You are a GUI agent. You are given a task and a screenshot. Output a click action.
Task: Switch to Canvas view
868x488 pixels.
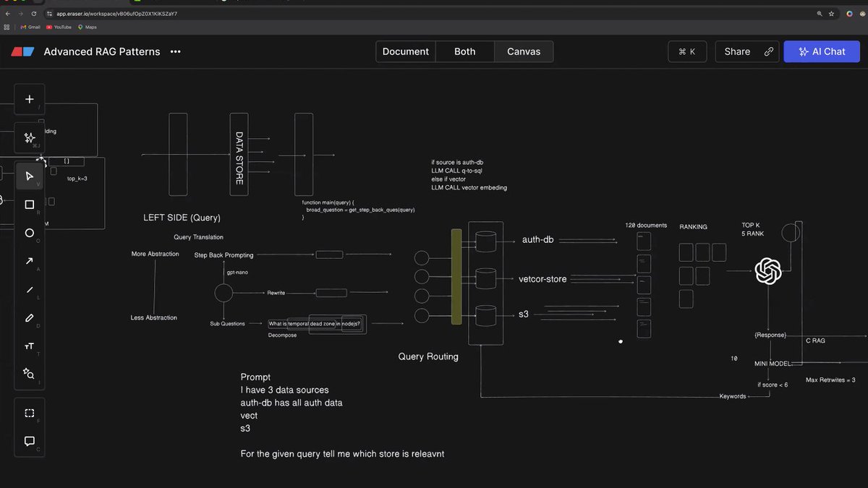pos(524,51)
